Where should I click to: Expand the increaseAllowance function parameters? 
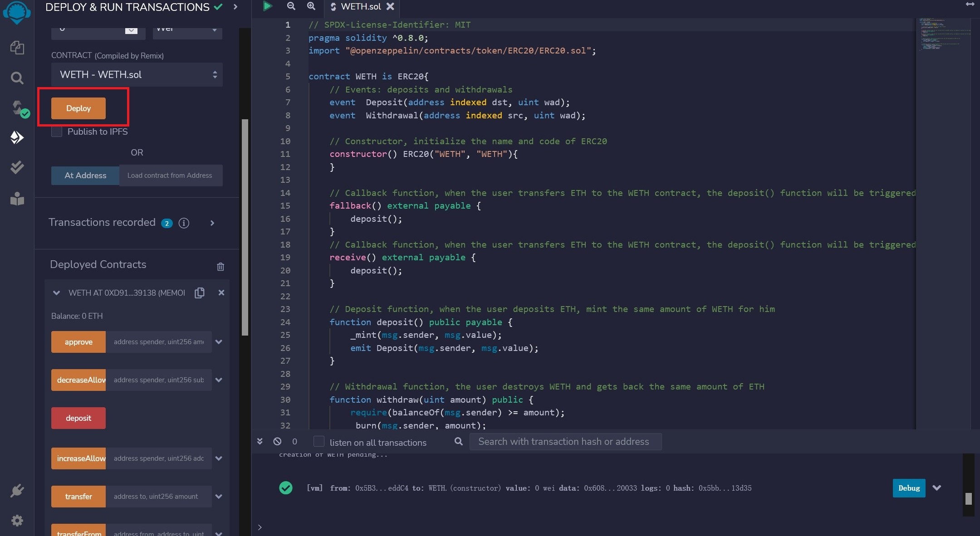[219, 458]
